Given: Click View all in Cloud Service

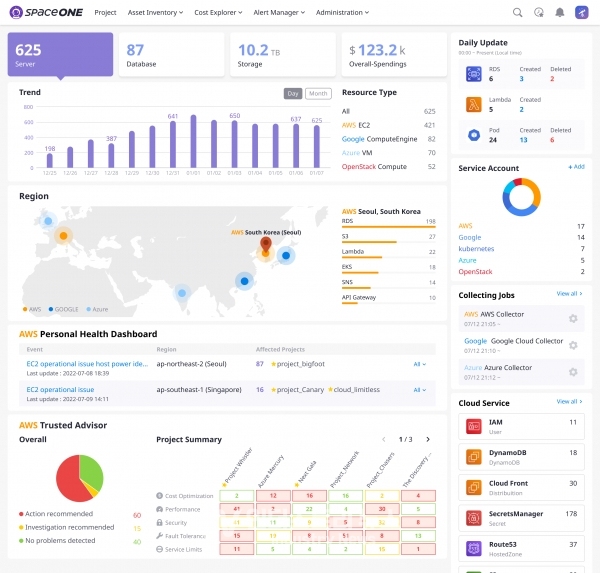Looking at the screenshot, I should click(x=569, y=402).
